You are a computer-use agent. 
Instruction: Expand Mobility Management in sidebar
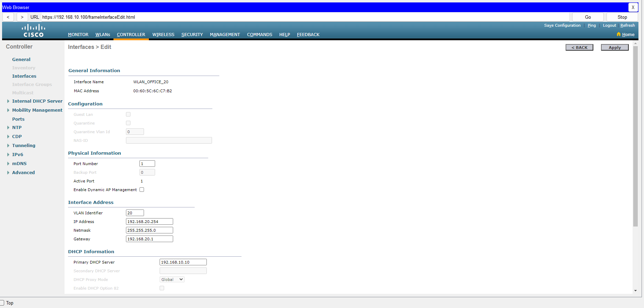(8, 110)
